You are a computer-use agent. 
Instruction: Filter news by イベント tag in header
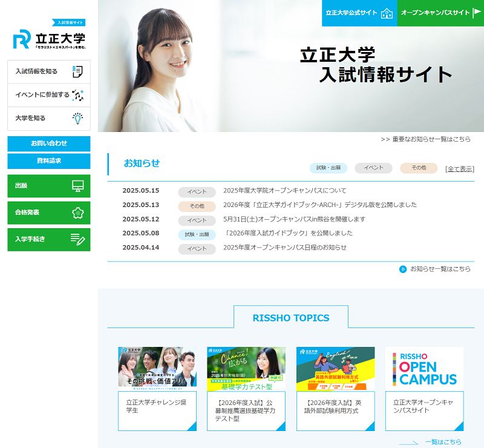click(373, 168)
